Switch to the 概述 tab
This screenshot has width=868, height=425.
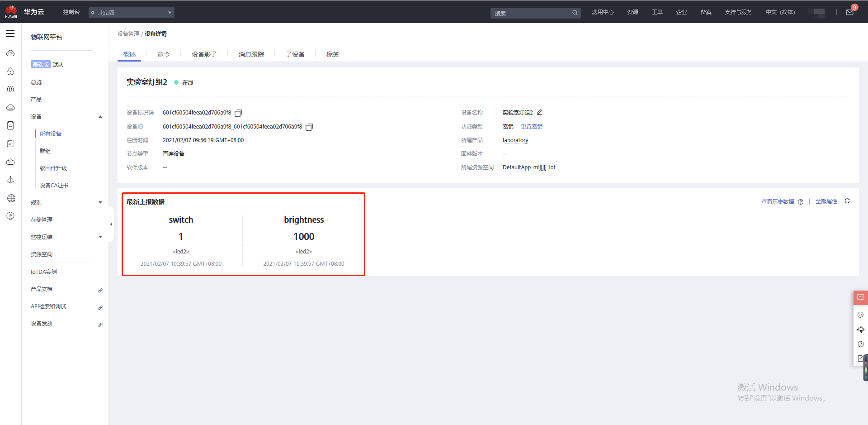[129, 54]
